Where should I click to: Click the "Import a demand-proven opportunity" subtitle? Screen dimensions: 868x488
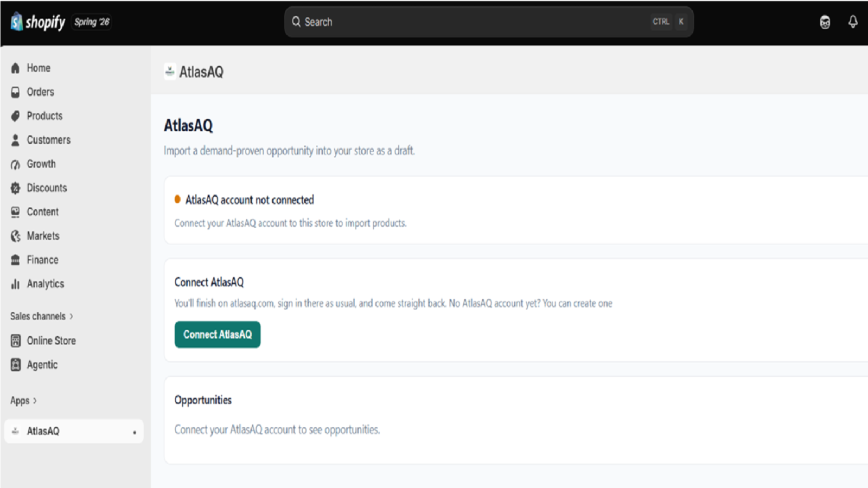(x=289, y=151)
